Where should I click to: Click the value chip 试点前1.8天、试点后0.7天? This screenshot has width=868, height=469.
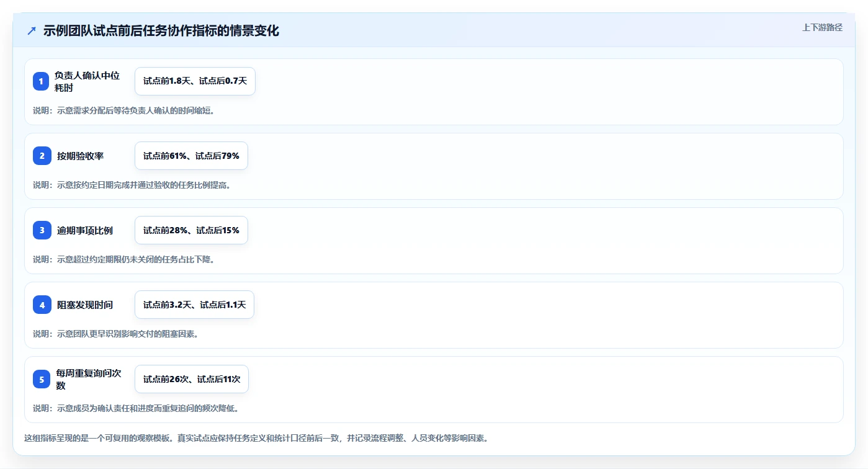pyautogui.click(x=195, y=81)
